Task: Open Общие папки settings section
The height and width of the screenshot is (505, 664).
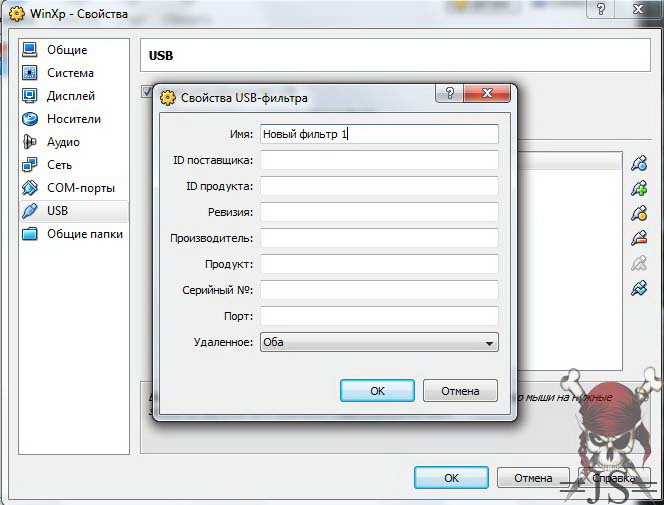Action: pos(74,234)
